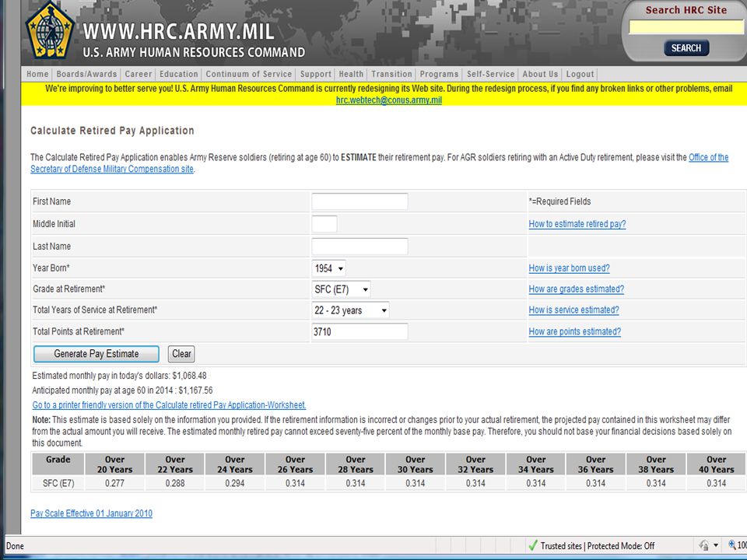Focus the Total Points at Retirement field

359,331
